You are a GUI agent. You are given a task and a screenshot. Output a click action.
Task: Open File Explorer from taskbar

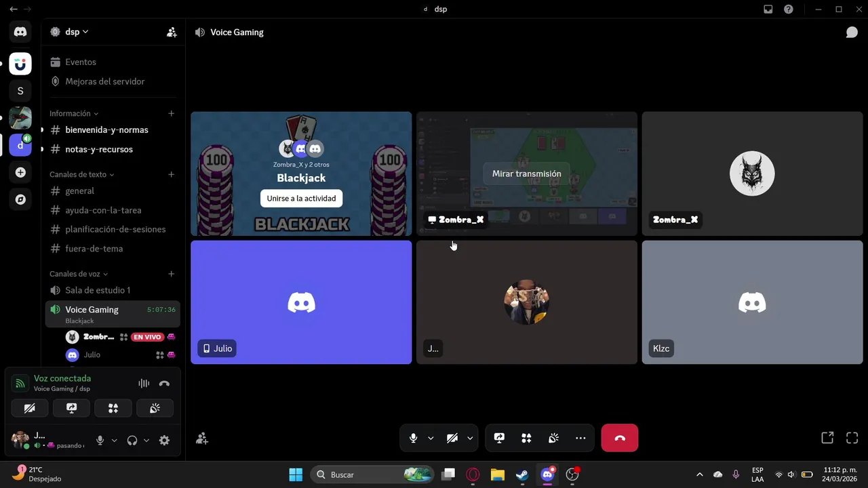tap(497, 474)
